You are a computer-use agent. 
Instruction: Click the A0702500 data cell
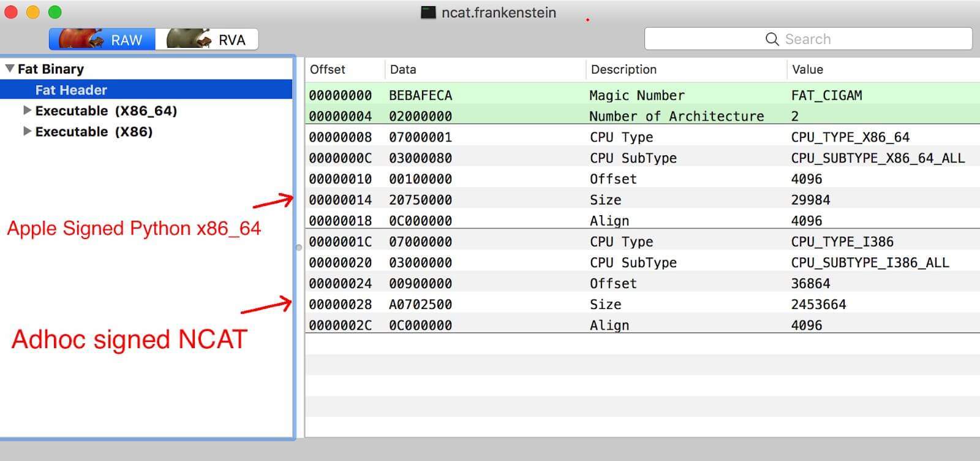click(420, 304)
